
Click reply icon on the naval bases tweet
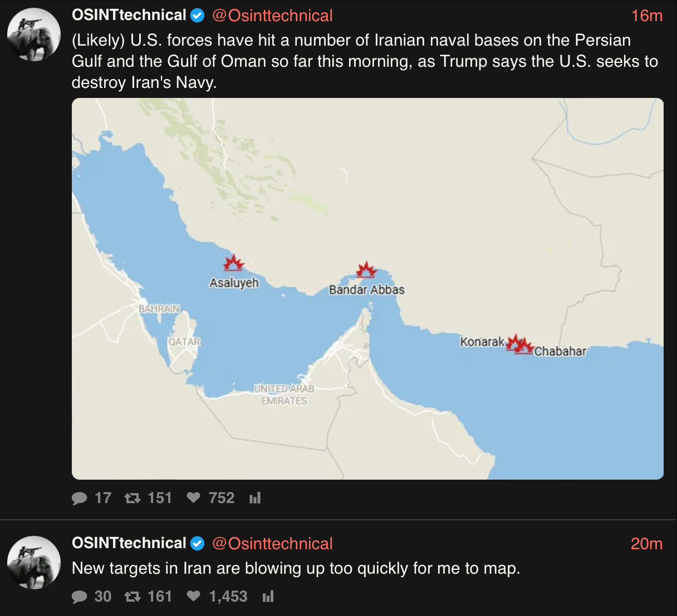pyautogui.click(x=80, y=498)
